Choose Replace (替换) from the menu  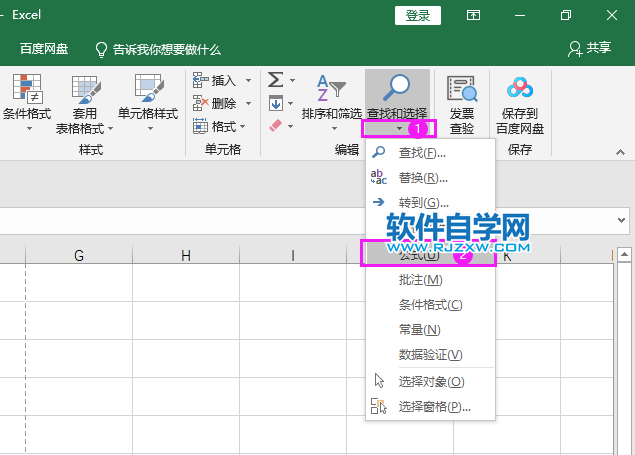[422, 178]
